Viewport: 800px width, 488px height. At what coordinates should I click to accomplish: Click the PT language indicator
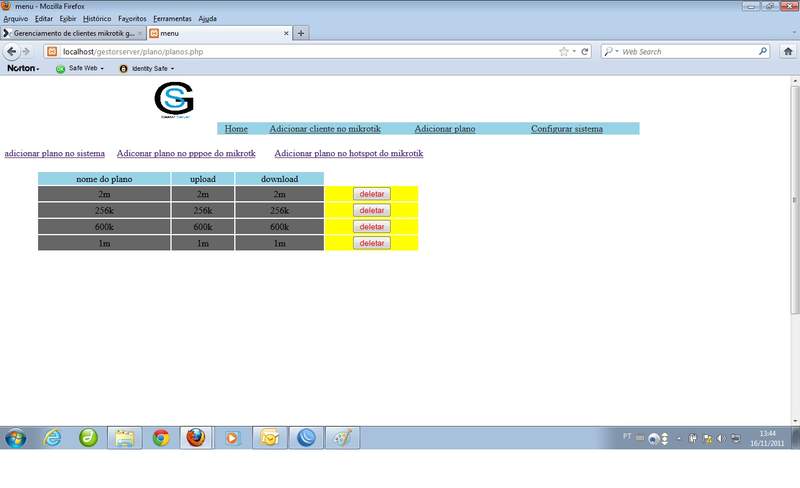click(x=627, y=436)
